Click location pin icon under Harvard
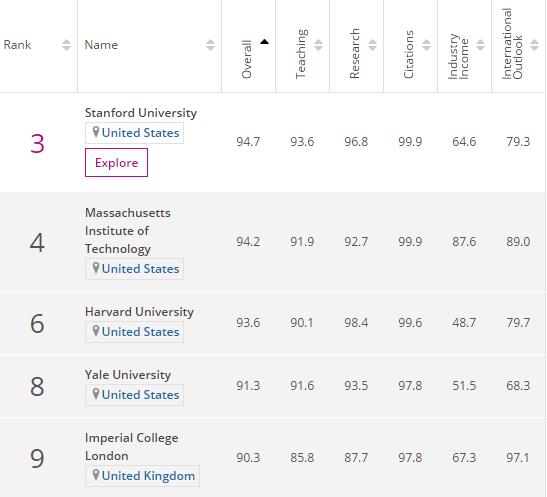Screen dimensions: 547x497 point(96,331)
